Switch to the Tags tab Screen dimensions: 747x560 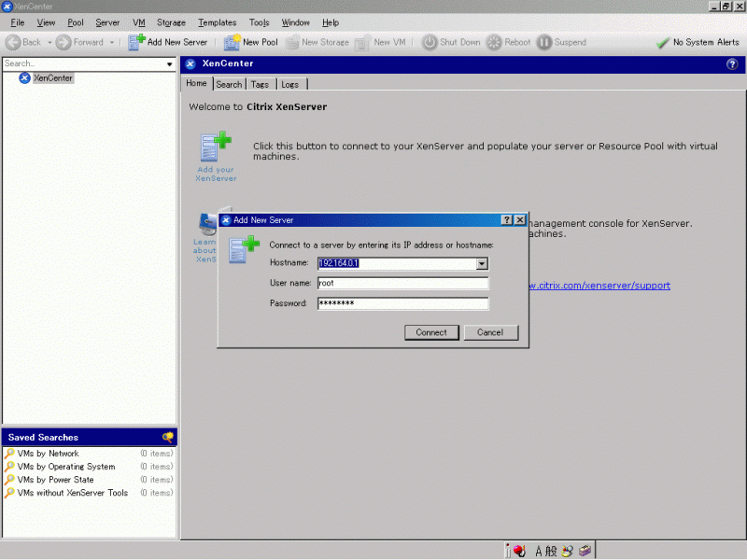[260, 84]
